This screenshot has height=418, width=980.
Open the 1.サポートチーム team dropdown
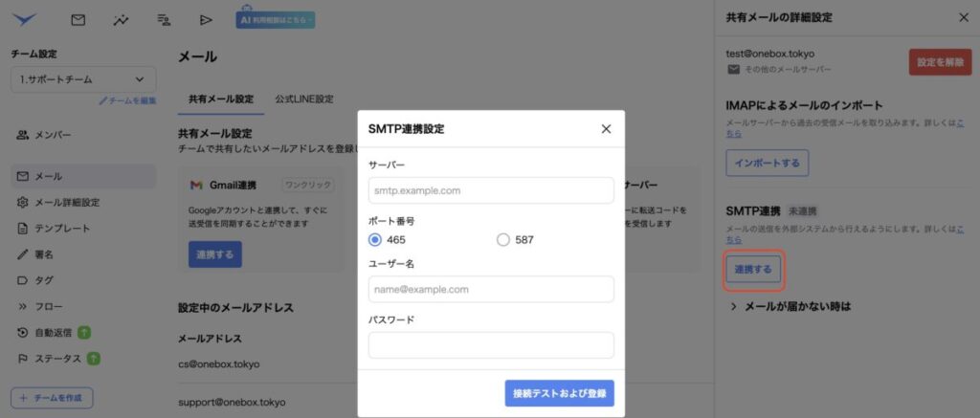[x=82, y=80]
